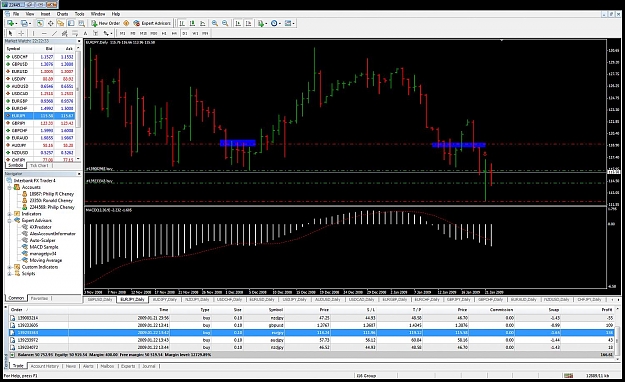
Task: Open the Arrows tool dropdown arrow
Action: click(x=112, y=33)
